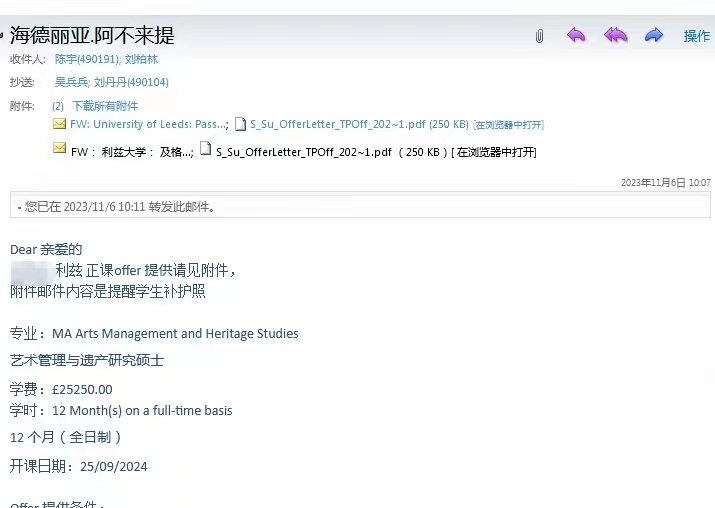Click the blue Forward arrow icon

tap(654, 36)
